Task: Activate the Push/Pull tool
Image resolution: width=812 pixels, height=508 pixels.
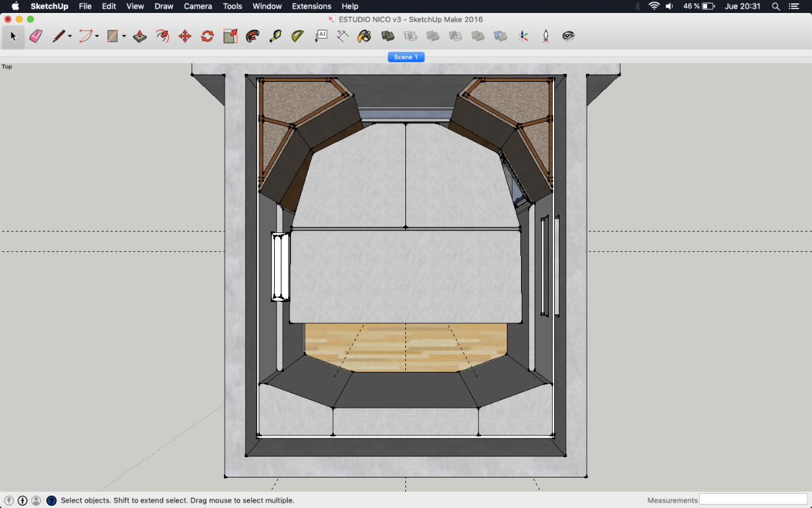Action: pos(140,37)
